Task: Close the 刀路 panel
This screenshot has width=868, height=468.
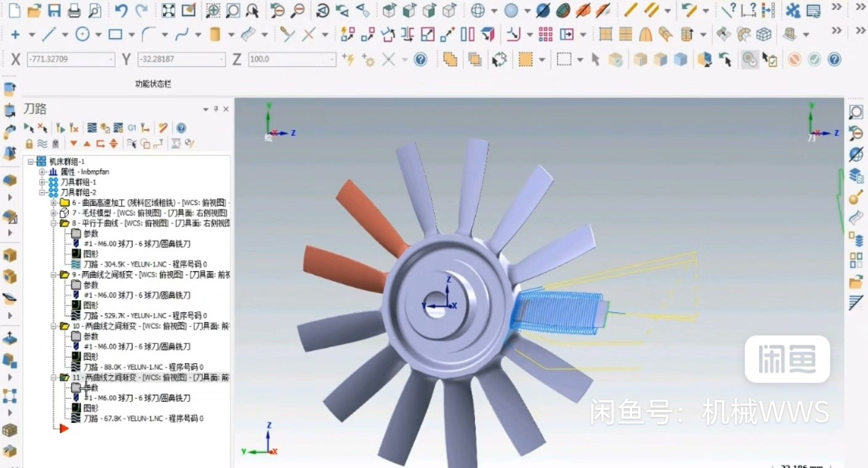Action: (226, 109)
